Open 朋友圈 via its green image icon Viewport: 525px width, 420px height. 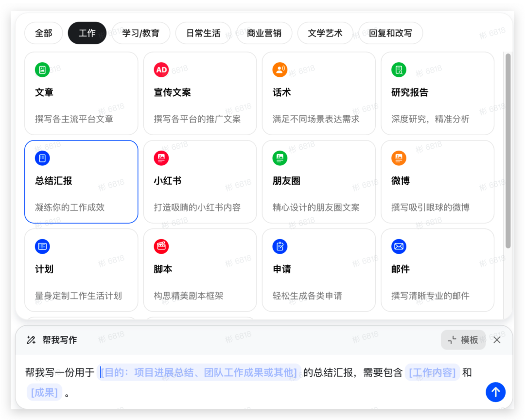pyautogui.click(x=280, y=158)
